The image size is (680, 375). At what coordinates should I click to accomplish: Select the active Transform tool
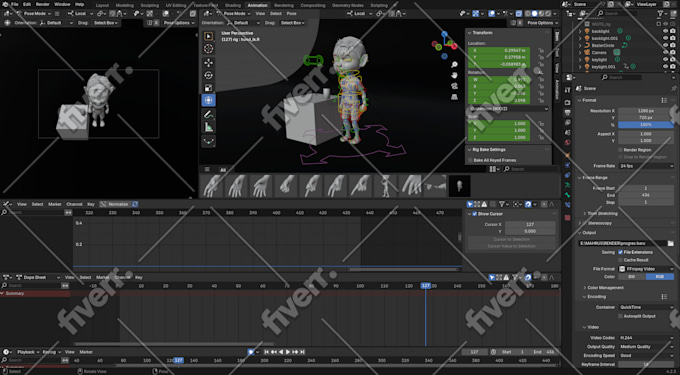pos(209,100)
